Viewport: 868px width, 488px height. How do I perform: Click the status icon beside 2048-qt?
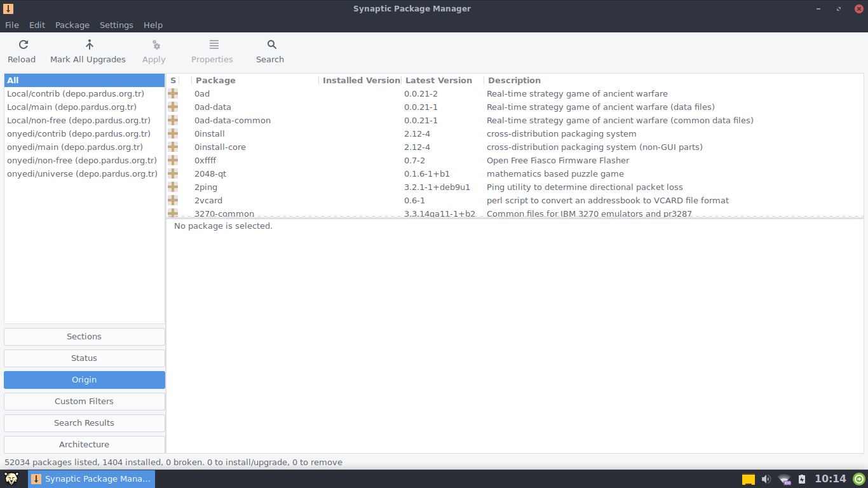click(173, 173)
